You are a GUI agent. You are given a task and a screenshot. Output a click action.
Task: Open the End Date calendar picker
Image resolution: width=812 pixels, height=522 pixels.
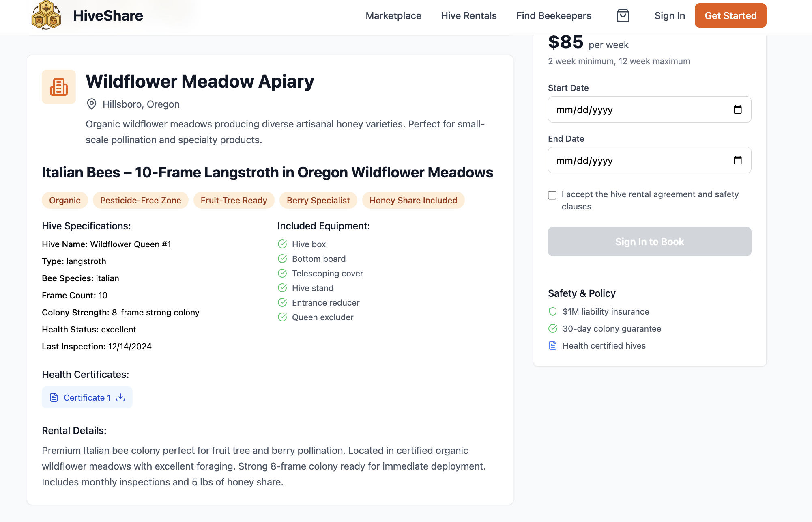(737, 160)
